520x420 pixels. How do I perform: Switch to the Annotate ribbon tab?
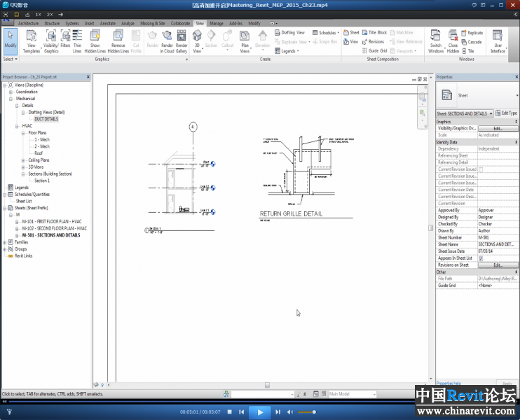pos(108,24)
